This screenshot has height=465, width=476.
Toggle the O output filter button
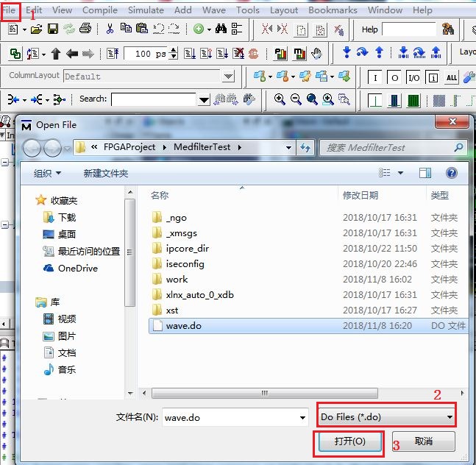[x=394, y=78]
